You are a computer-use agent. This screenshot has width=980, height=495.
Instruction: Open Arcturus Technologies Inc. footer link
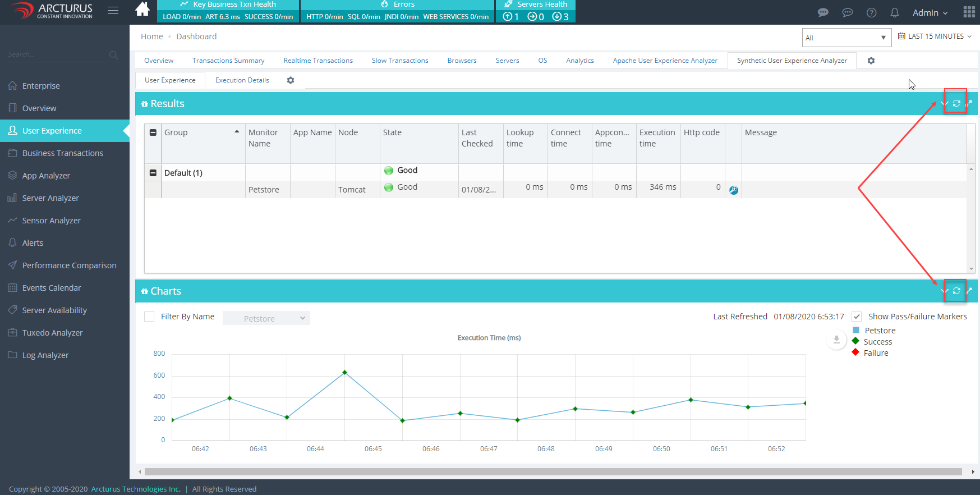(x=136, y=489)
